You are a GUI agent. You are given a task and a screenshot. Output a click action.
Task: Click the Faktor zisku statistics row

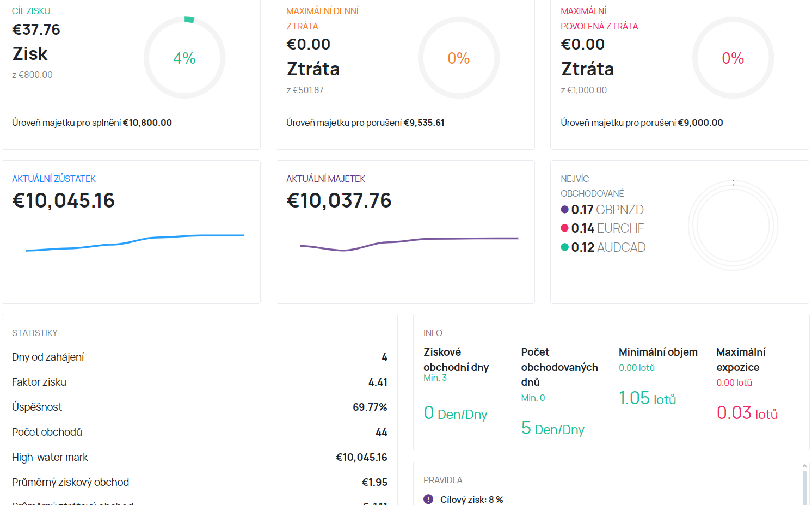[199, 382]
